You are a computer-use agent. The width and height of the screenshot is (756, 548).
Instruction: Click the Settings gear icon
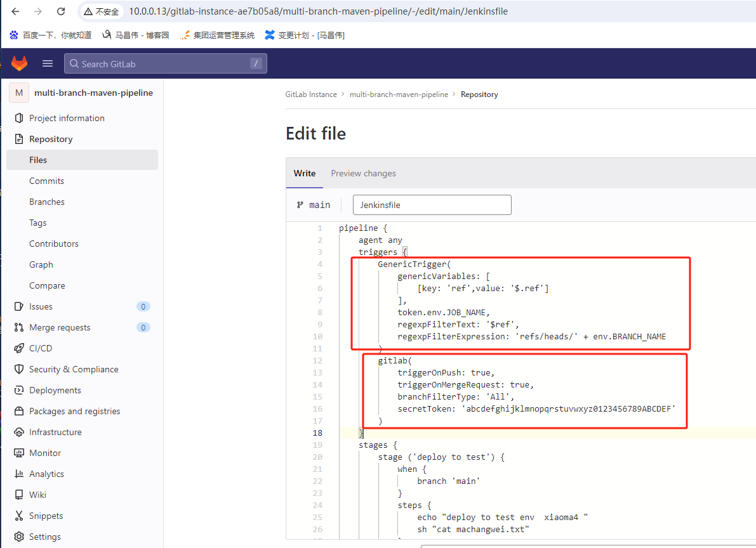pyautogui.click(x=19, y=537)
